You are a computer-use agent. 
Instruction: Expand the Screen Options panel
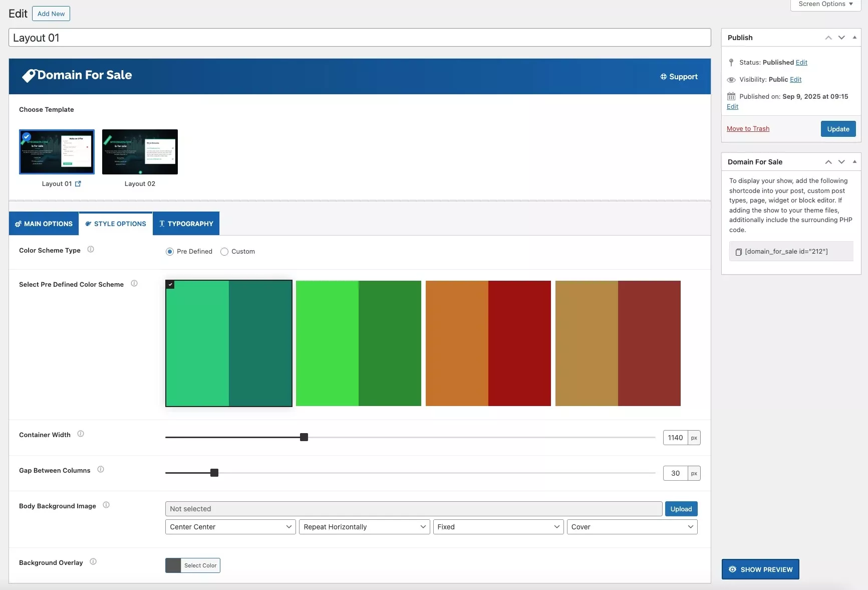point(825,4)
